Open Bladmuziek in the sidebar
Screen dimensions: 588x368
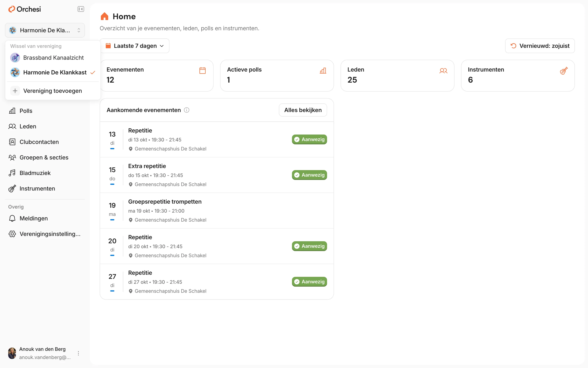pyautogui.click(x=45, y=173)
